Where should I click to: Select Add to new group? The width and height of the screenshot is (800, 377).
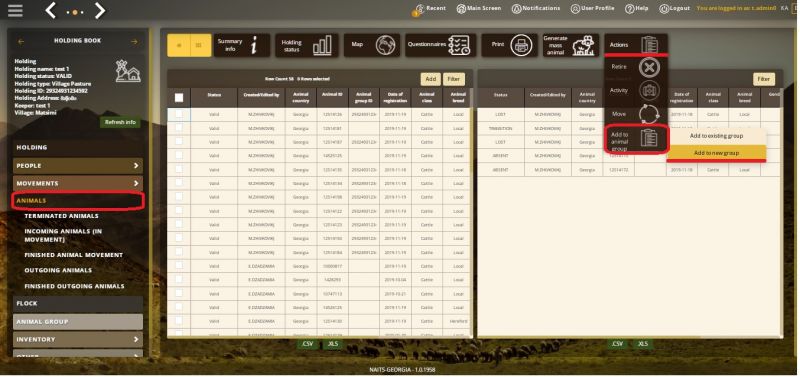pos(716,153)
